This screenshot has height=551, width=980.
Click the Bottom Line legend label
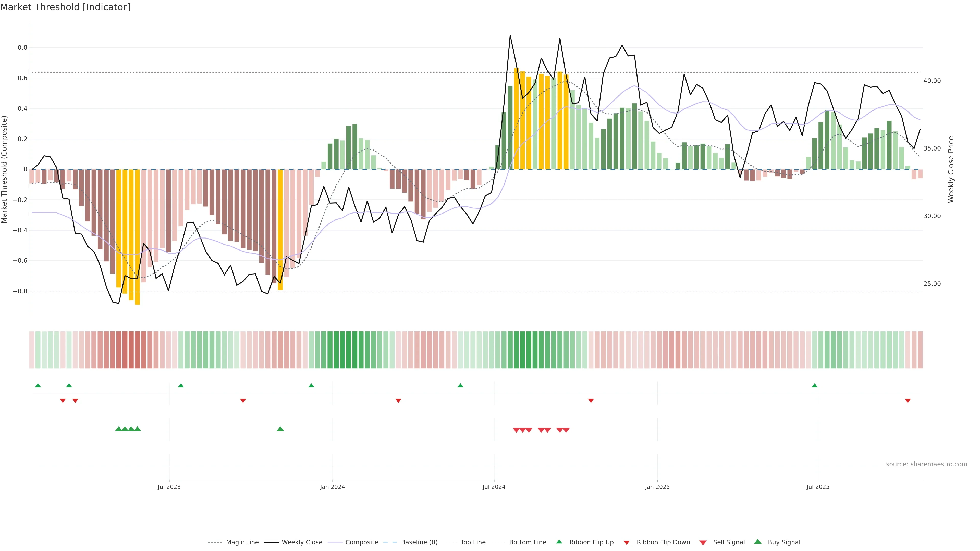click(x=527, y=542)
